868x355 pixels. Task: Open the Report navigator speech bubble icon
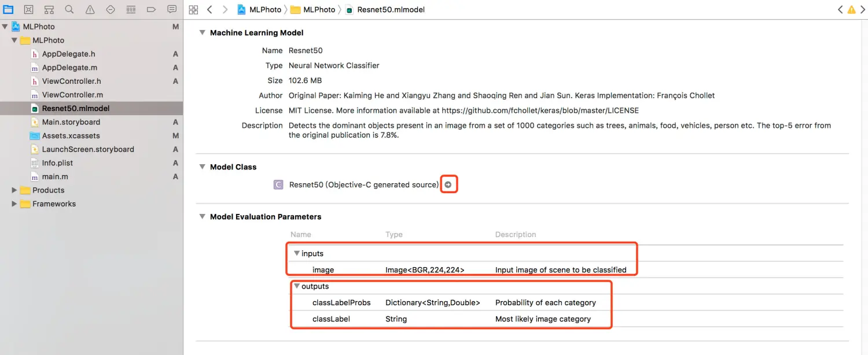(x=172, y=9)
